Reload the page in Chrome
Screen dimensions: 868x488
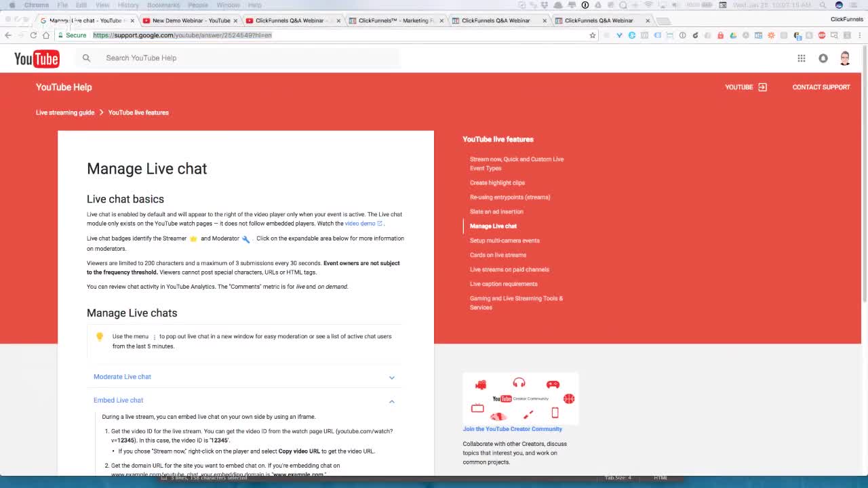pyautogui.click(x=33, y=35)
